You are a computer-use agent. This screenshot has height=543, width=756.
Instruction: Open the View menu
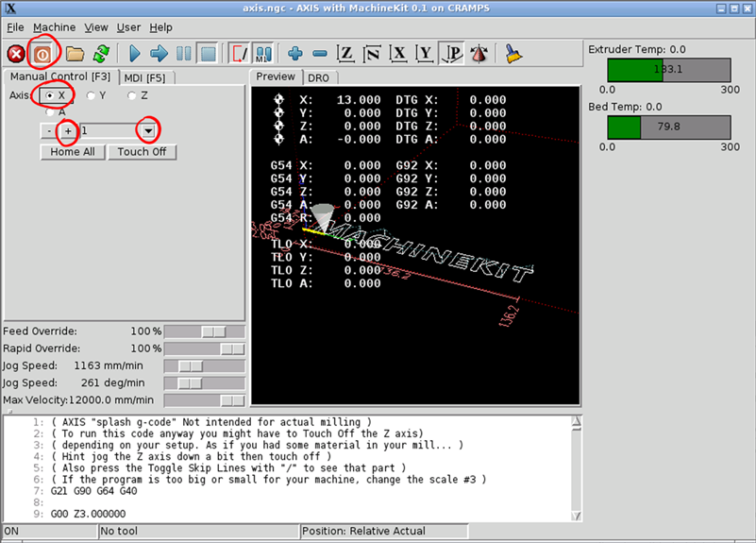point(97,27)
